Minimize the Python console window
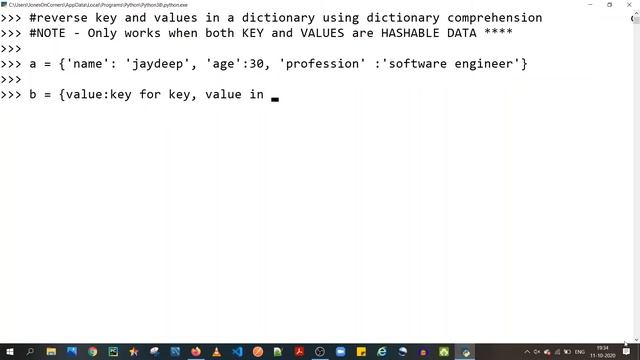 tap(590, 4)
